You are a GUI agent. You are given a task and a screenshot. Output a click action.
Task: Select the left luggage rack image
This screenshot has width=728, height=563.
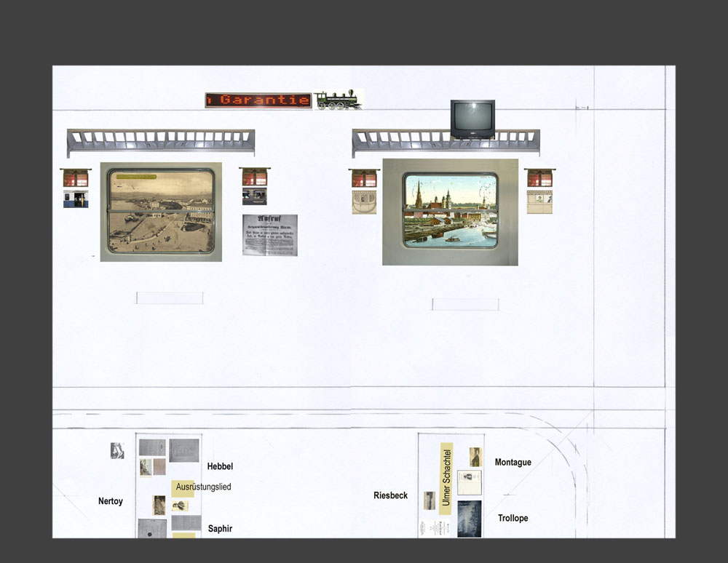[161, 142]
